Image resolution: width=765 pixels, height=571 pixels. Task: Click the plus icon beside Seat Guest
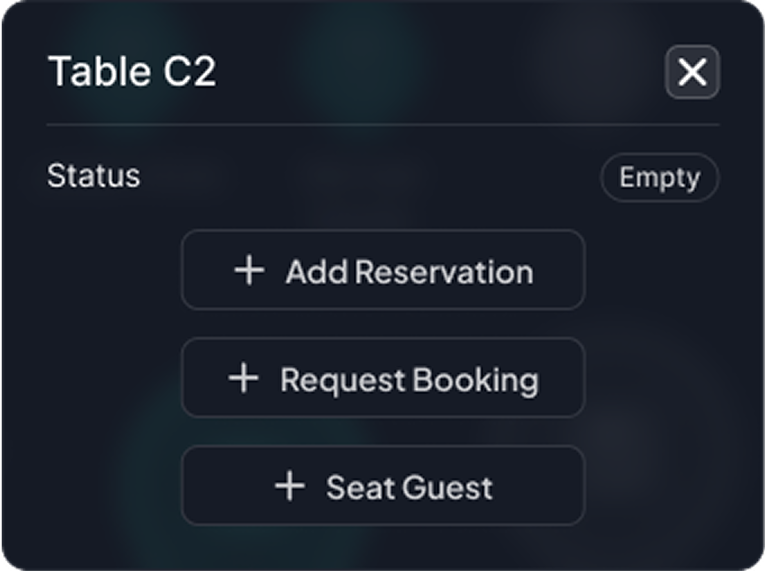289,486
